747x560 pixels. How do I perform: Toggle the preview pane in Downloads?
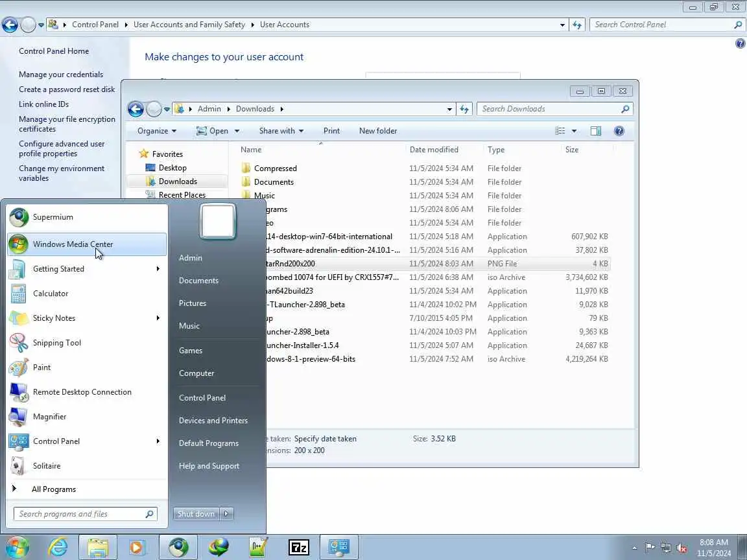click(595, 131)
